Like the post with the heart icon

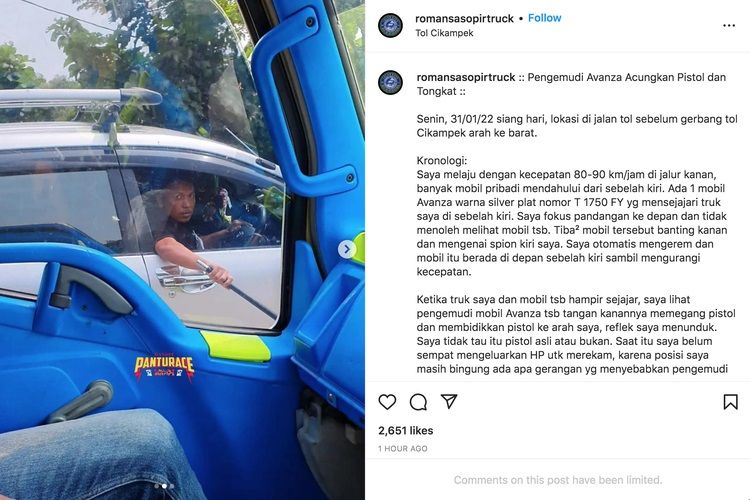[387, 402]
